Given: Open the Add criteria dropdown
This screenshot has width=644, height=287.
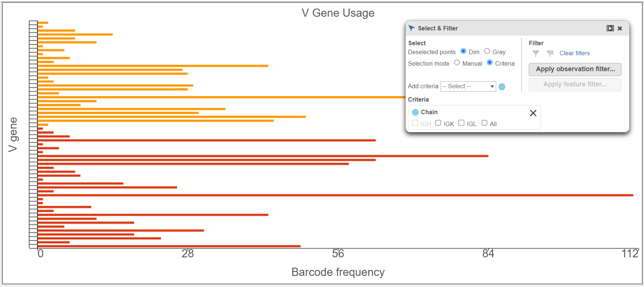Looking at the screenshot, I should tap(468, 86).
